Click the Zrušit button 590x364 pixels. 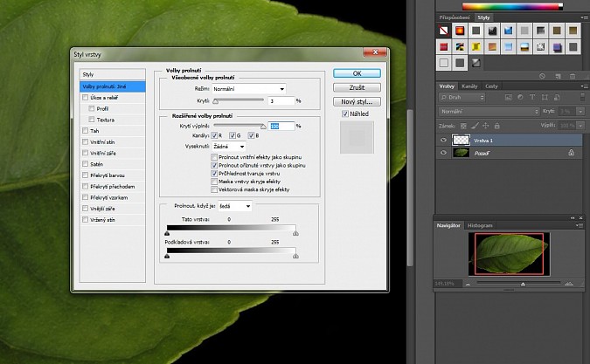[x=357, y=87]
